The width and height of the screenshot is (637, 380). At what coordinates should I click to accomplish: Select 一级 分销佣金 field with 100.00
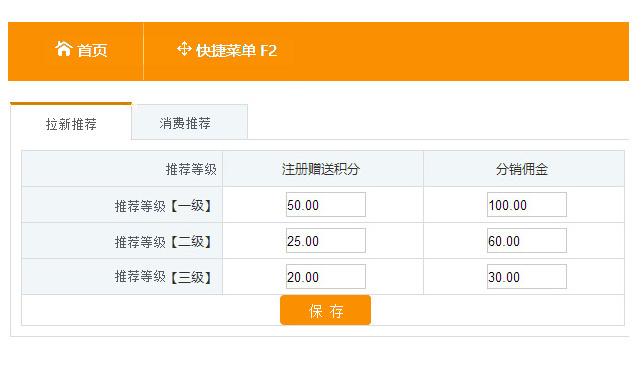tap(526, 204)
